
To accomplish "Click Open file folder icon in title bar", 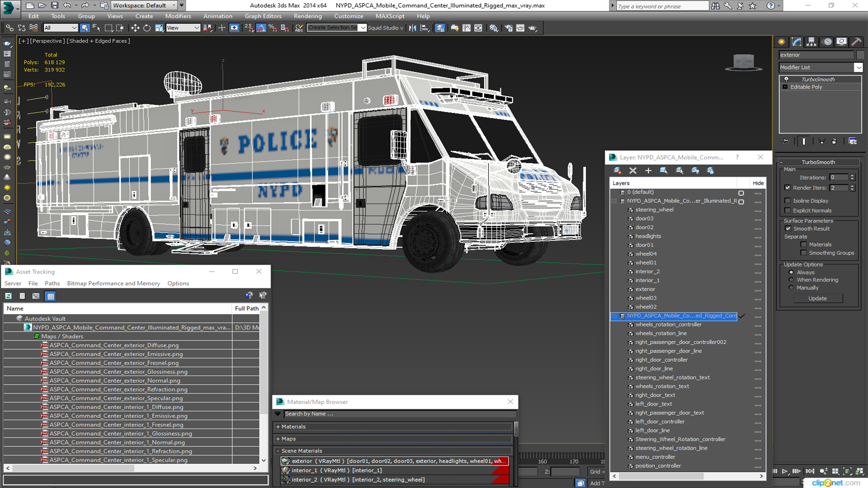I will pyautogui.click(x=42, y=5).
